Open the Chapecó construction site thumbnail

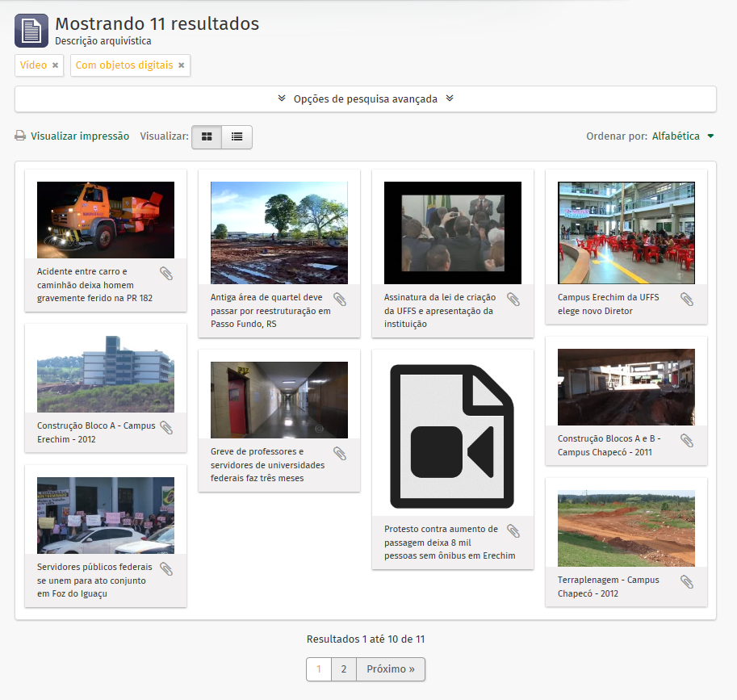(x=626, y=387)
